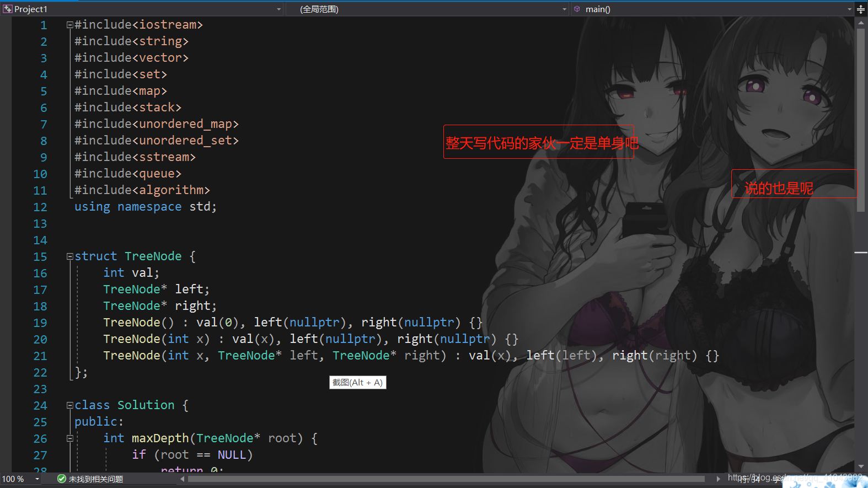Click the vertical scrollbar down arrow
The height and width of the screenshot is (488, 868).
(861, 466)
